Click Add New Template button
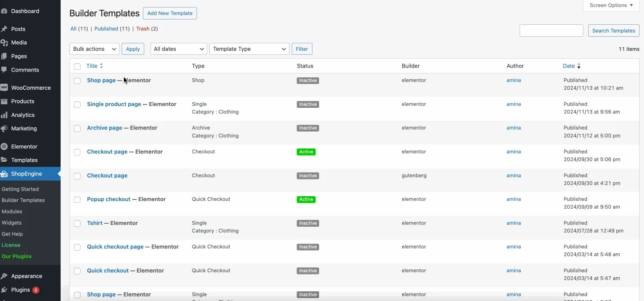The height and width of the screenshot is (301, 644). 170,13
